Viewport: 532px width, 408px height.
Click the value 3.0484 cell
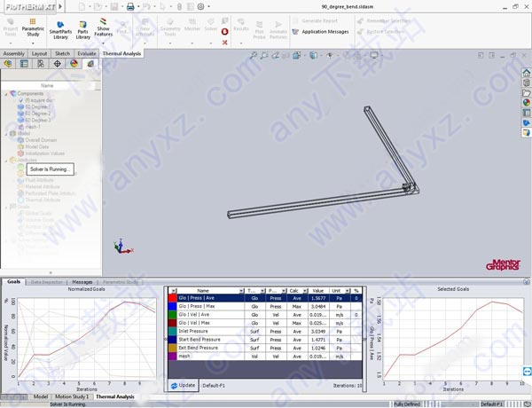[318, 307]
